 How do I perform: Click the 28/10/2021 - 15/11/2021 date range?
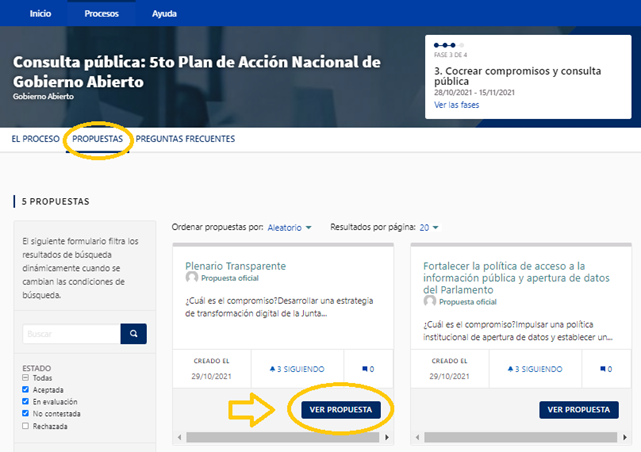pyautogui.click(x=474, y=92)
